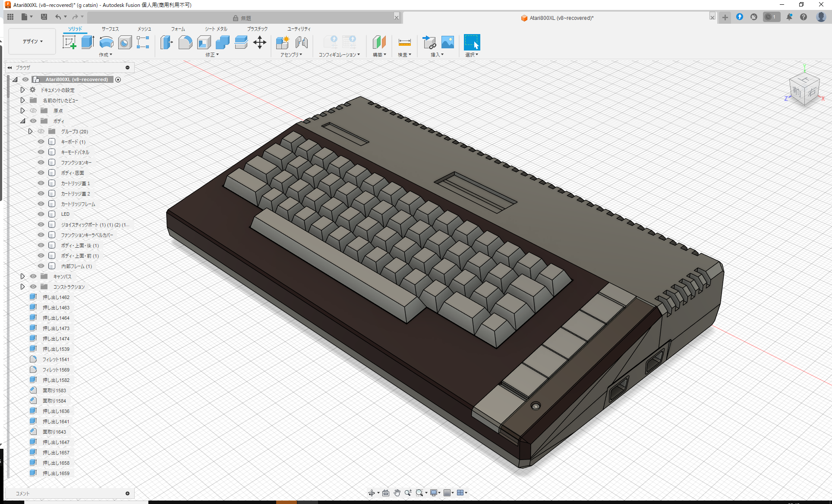Expand the グループ3 (20) tree node
The width and height of the screenshot is (832, 504).
click(31, 131)
